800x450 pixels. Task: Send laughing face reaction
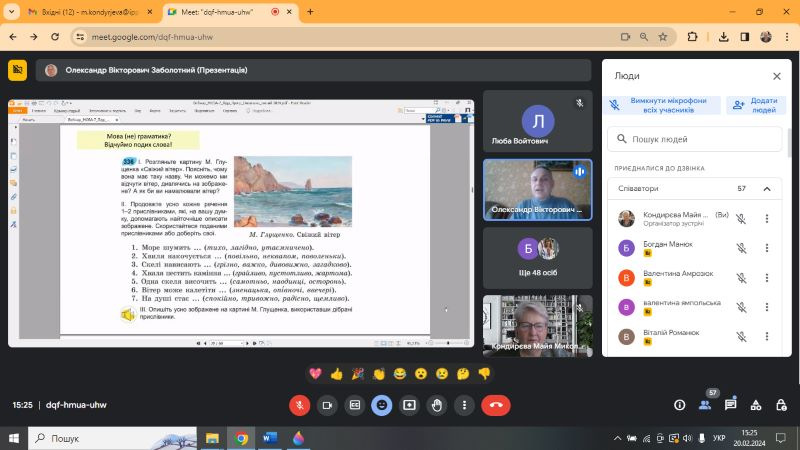tap(399, 374)
